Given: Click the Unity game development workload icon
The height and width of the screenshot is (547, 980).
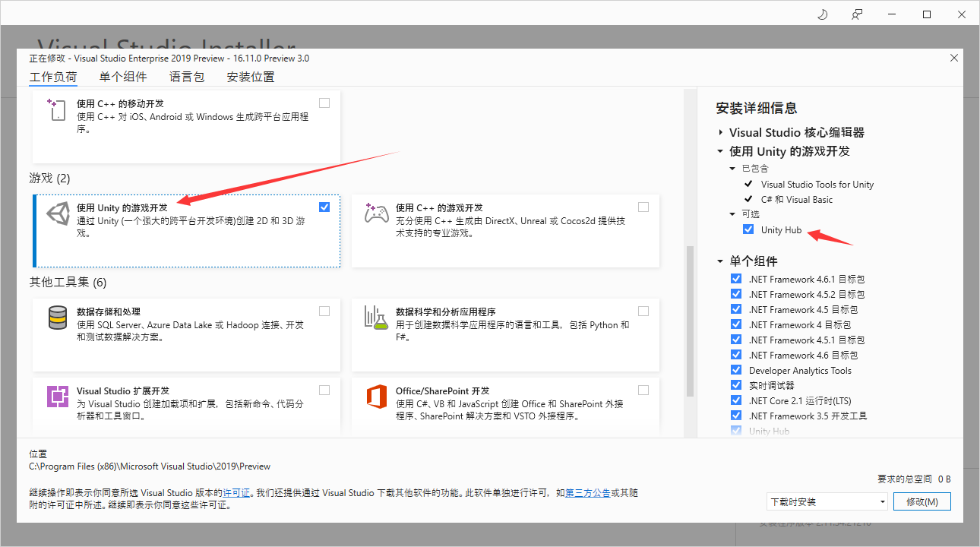Looking at the screenshot, I should pos(58,213).
